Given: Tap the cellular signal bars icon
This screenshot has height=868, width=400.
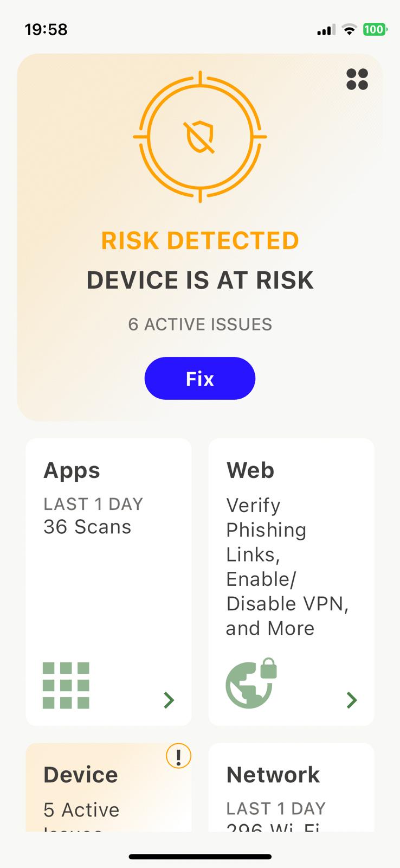Looking at the screenshot, I should coord(326,30).
